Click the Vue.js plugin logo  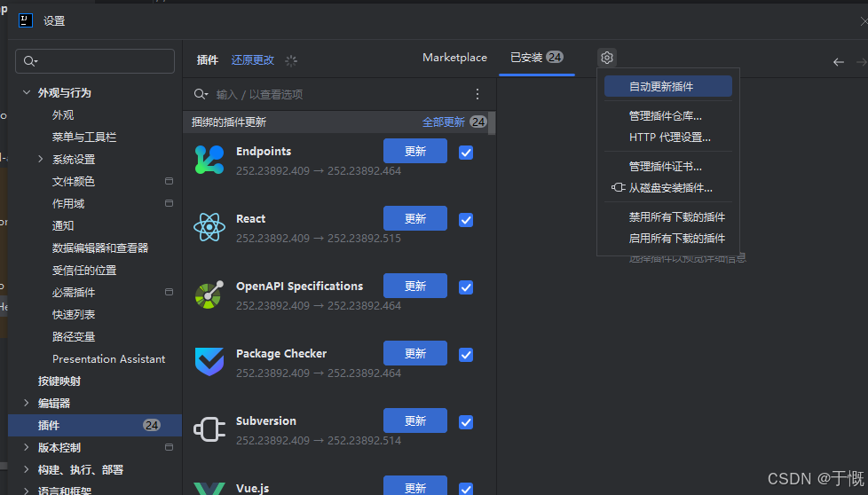pos(209,489)
